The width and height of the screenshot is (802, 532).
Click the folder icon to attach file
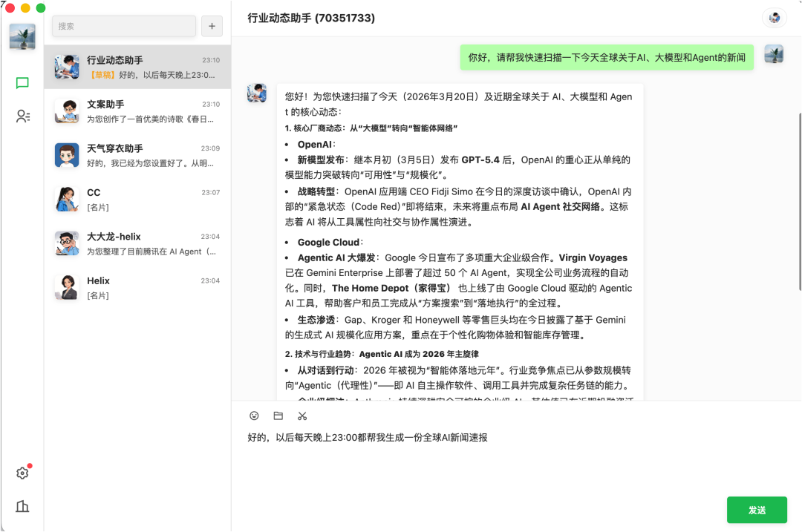click(x=278, y=416)
